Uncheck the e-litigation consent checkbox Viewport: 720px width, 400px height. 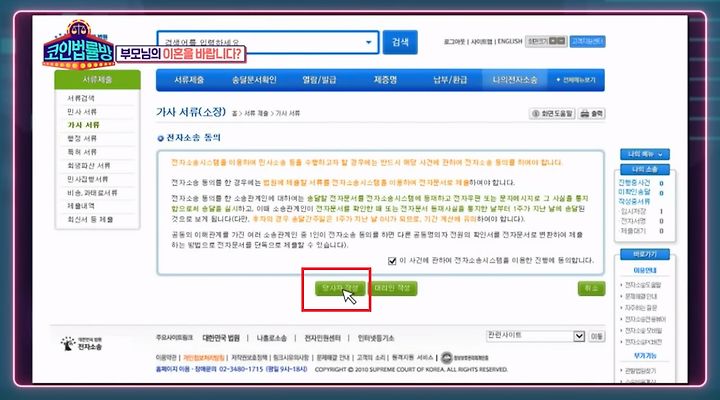(x=392, y=261)
